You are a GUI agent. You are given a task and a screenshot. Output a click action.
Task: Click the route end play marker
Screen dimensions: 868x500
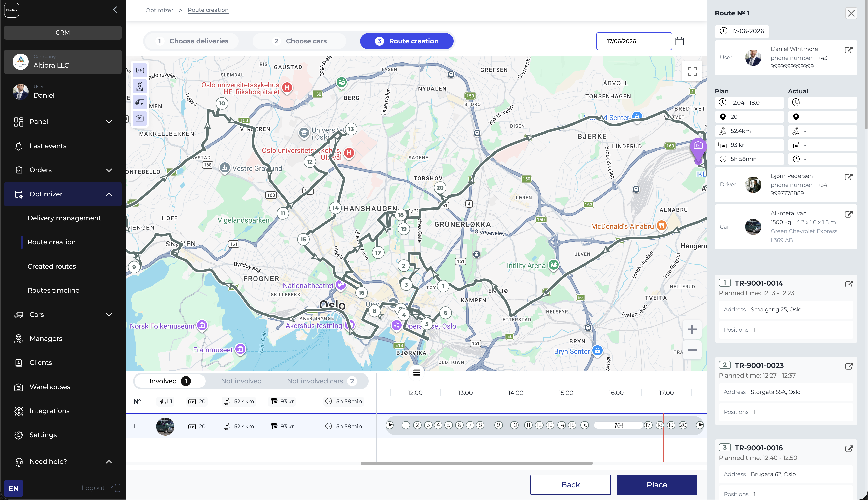click(700, 425)
